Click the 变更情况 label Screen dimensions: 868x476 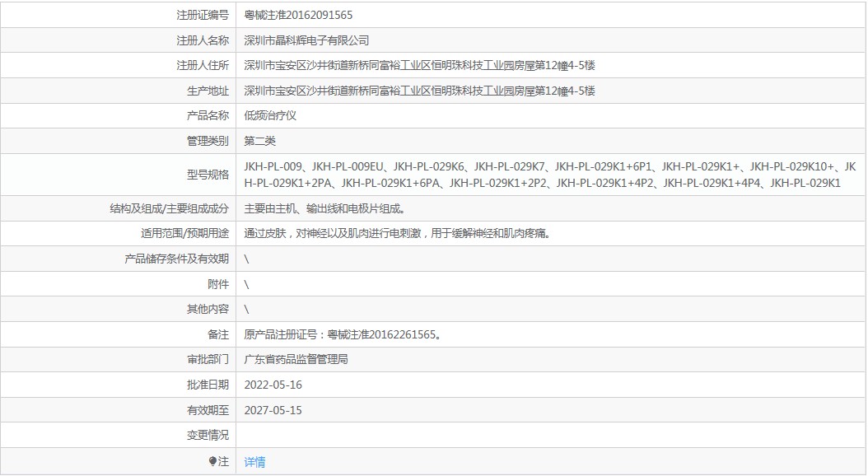tap(208, 435)
